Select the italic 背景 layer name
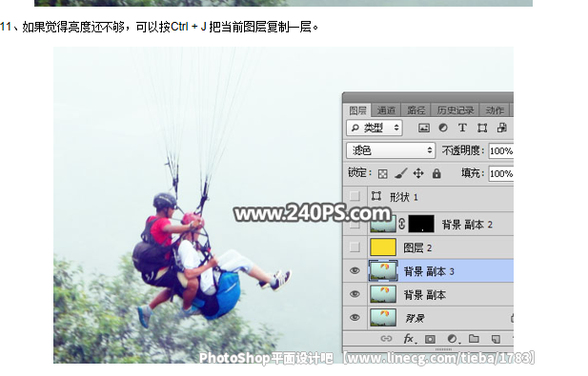The height and width of the screenshot is (376, 588). (x=415, y=318)
